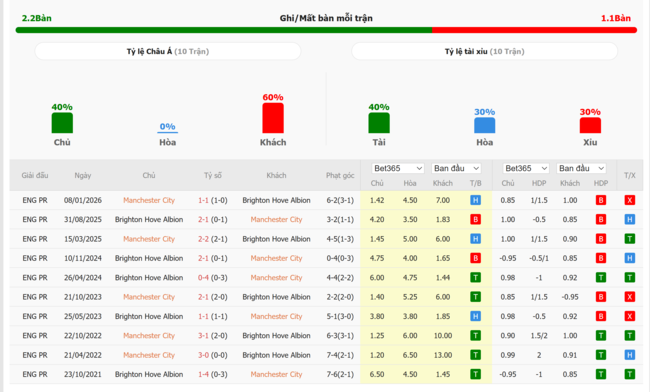
Task: Click the T/B column B badge in 31/08/2025 row
Action: pyautogui.click(x=475, y=220)
